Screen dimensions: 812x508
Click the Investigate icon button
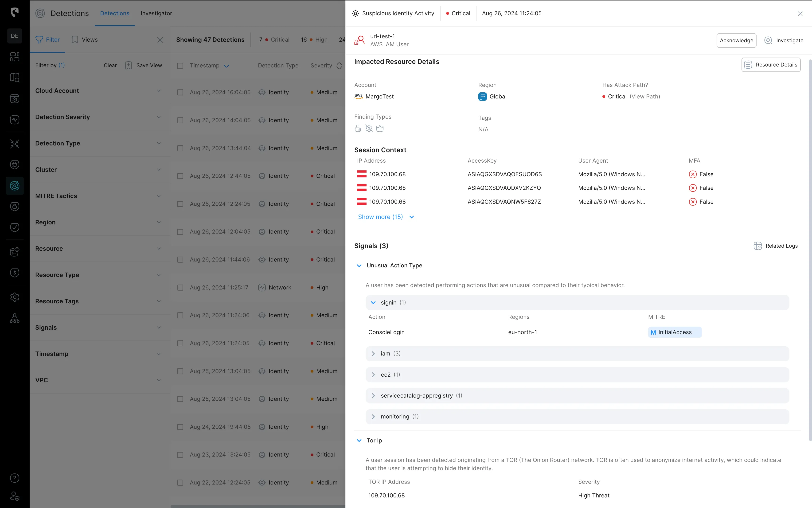[768, 40]
